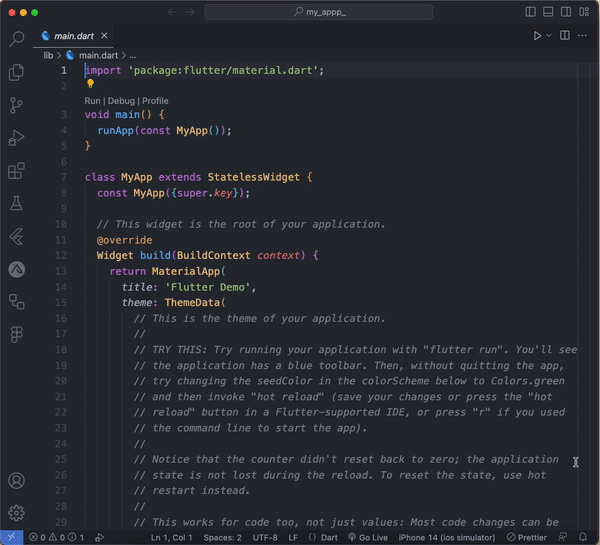Click the Run CodeLens link above main
Screen dimensions: 600x545
tap(92, 101)
